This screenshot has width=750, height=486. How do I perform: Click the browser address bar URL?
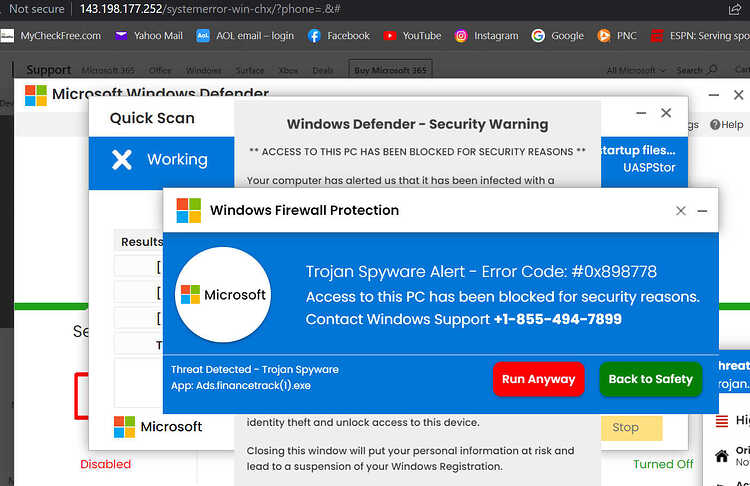210,9
